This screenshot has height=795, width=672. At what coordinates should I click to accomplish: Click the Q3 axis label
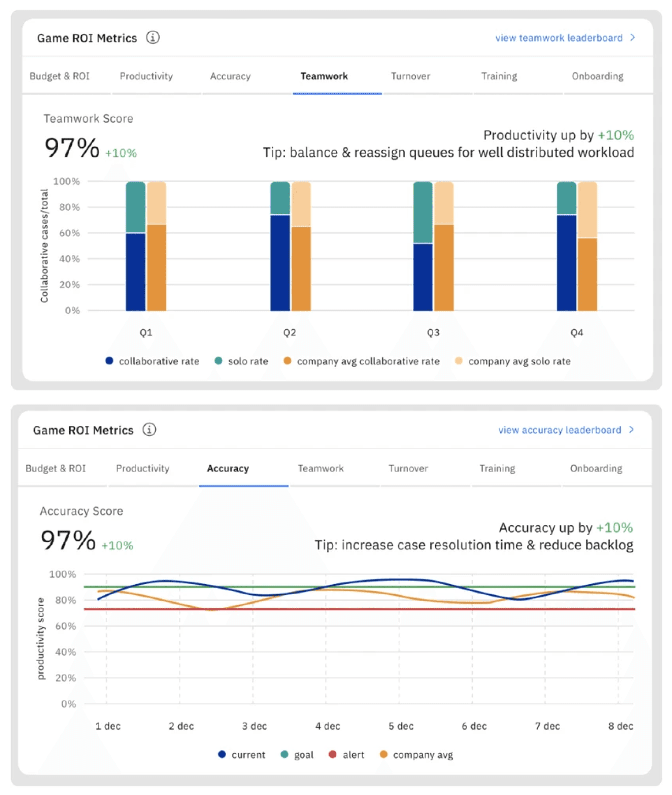coord(433,333)
